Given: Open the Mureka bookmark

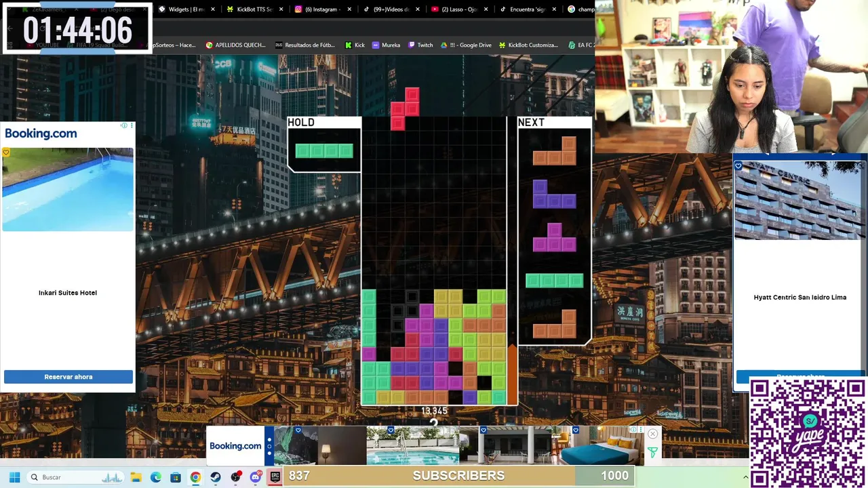Looking at the screenshot, I should pyautogui.click(x=386, y=45).
